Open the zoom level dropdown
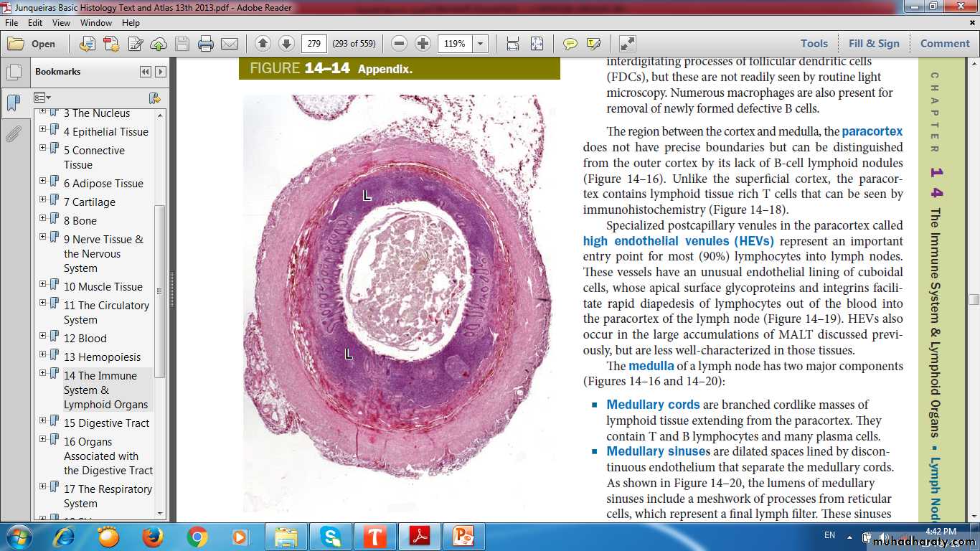980x551 pixels. coord(481,44)
